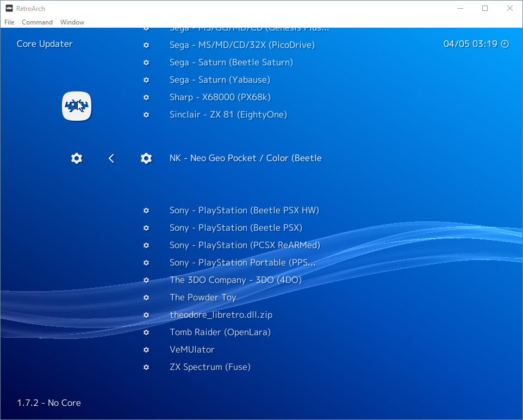Select ZX Spectrum (Fuse) core
Viewport: 523px width, 420px height.
point(210,367)
